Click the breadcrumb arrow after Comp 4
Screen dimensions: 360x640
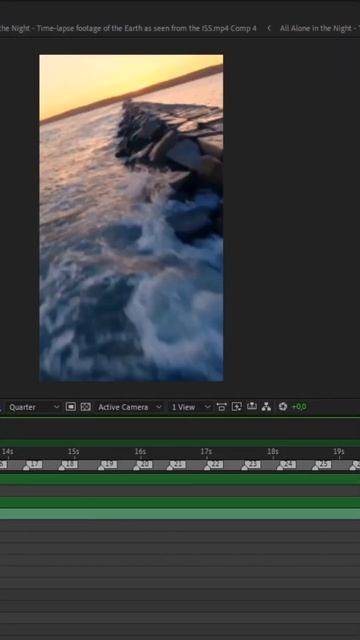click(x=269, y=28)
